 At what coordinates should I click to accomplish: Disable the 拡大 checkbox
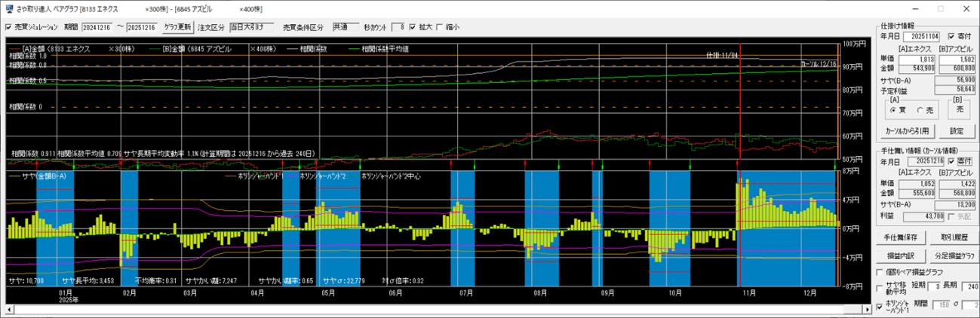pos(413,27)
